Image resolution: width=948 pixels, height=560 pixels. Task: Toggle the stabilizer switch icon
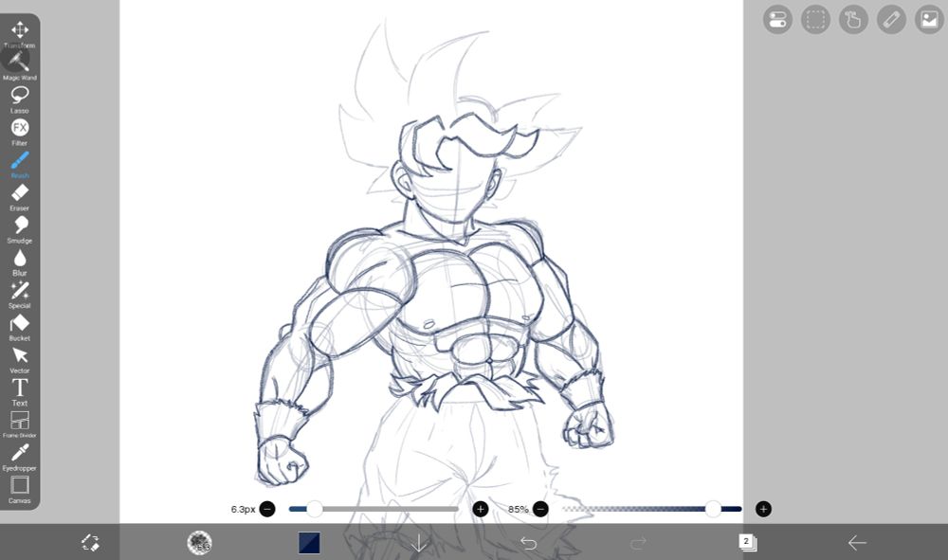[x=777, y=19]
